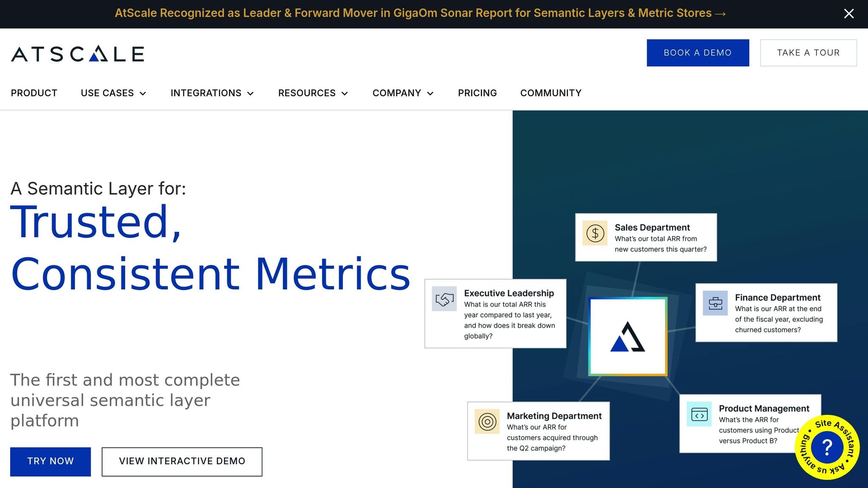This screenshot has width=868, height=488.
Task: Click the target Marketing Department icon
Action: coord(487,421)
